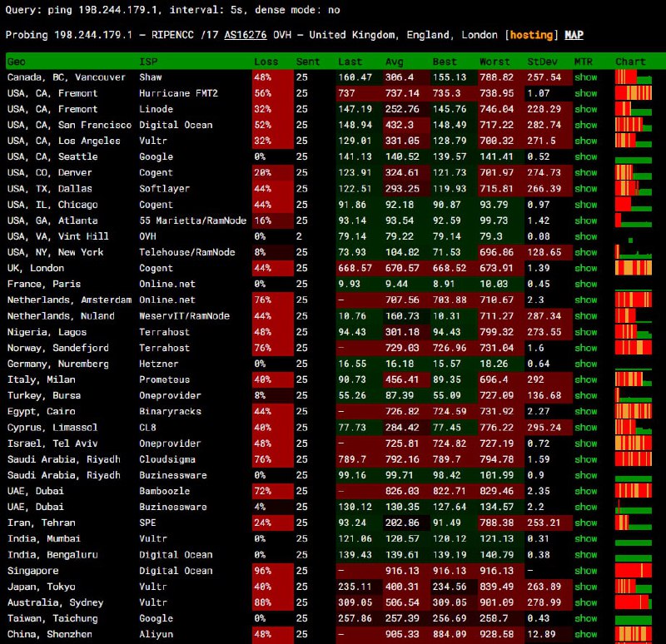Click the chart thumbnail for Sydney Vultr
The height and width of the screenshot is (644, 666).
633,602
